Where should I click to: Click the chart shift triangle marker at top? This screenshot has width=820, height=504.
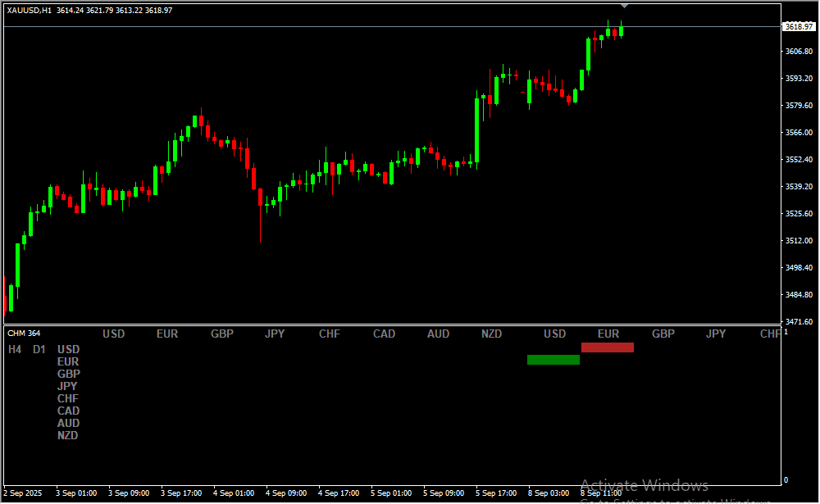624,6
